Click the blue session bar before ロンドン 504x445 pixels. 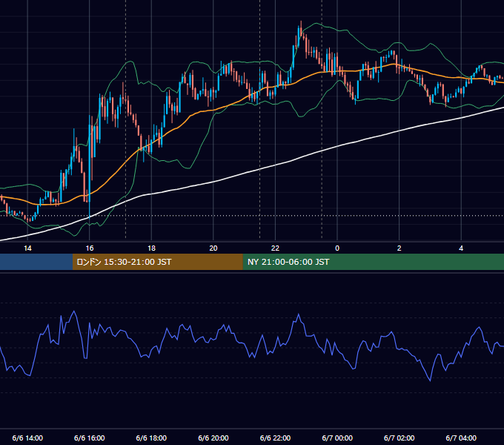click(x=36, y=262)
